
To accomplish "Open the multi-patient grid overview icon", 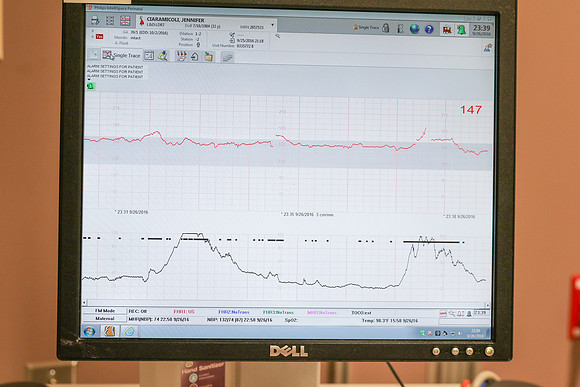I will point(110,20).
